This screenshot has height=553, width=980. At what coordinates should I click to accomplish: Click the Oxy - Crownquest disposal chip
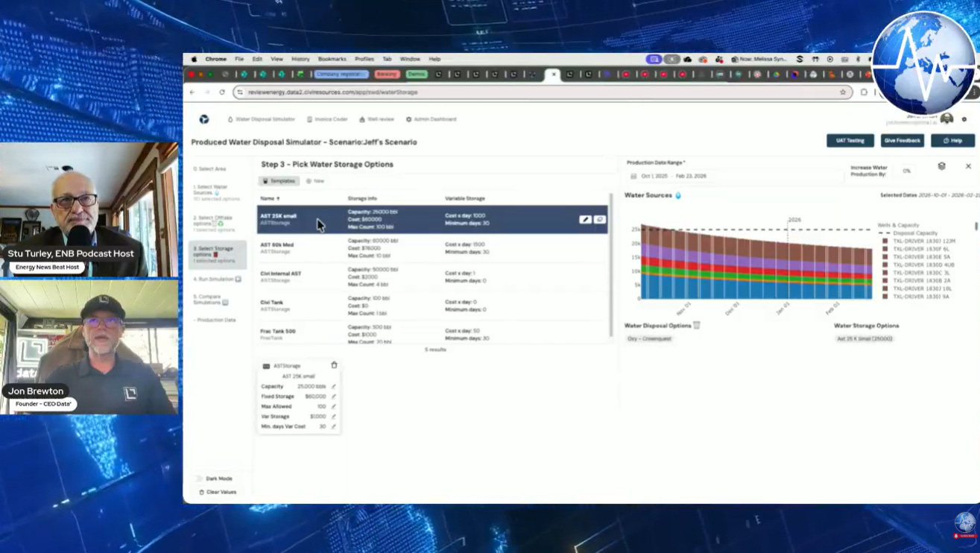click(x=649, y=338)
